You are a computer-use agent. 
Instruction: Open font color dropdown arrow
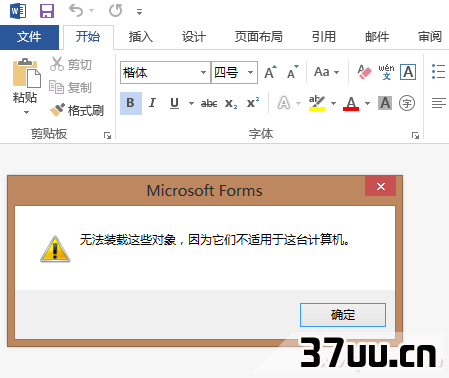click(x=367, y=103)
